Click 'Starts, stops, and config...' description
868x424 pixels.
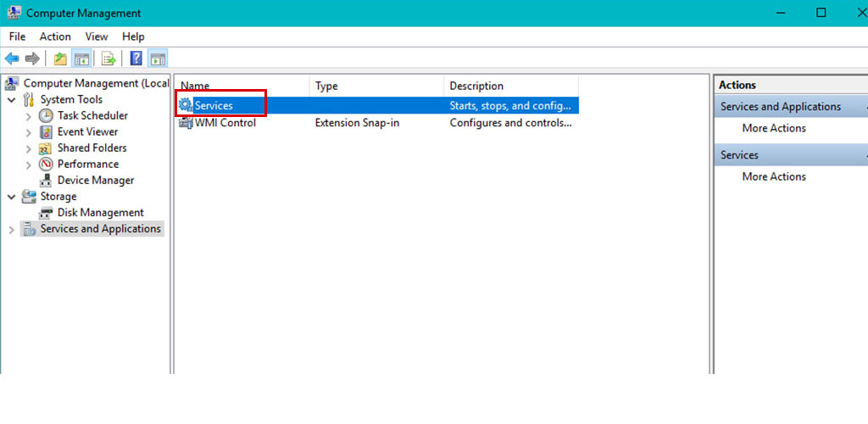510,106
